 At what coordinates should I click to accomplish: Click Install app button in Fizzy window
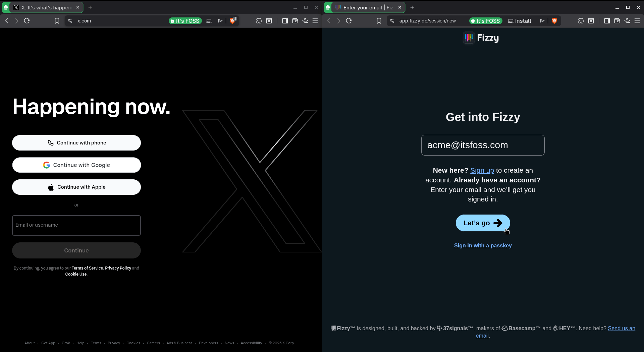(x=520, y=21)
